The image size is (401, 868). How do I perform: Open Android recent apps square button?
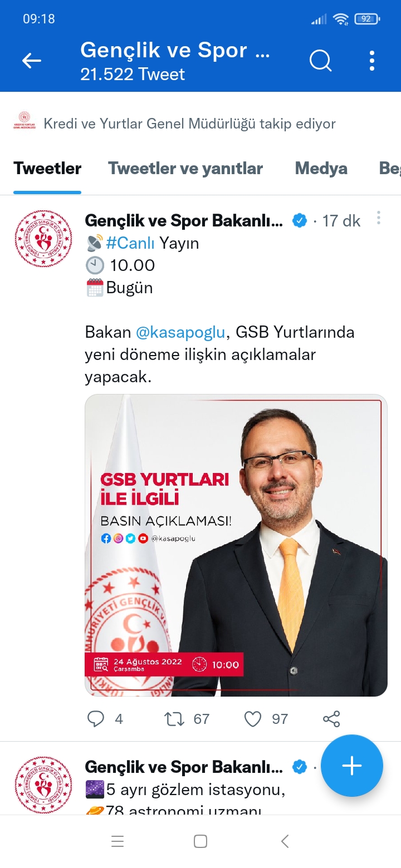[200, 841]
